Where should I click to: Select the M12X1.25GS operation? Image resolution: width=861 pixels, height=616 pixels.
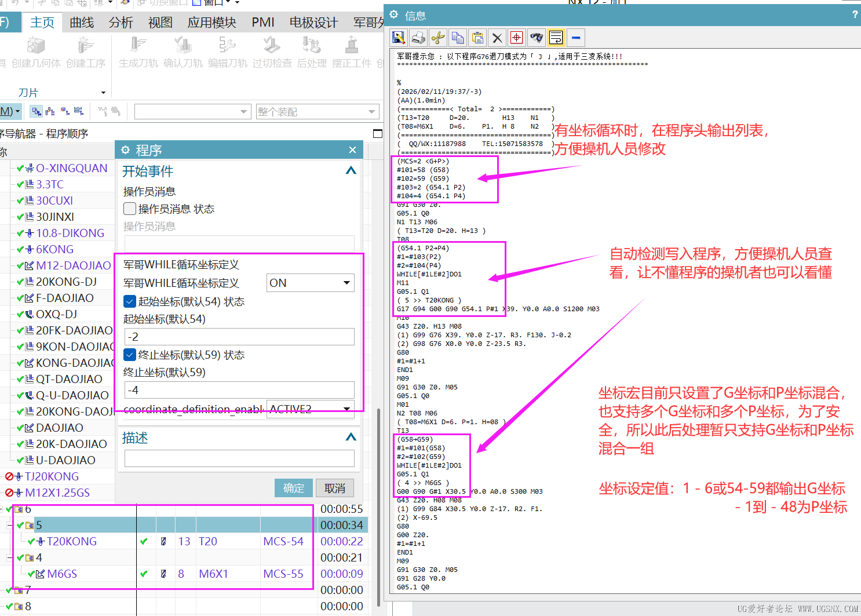click(x=57, y=493)
